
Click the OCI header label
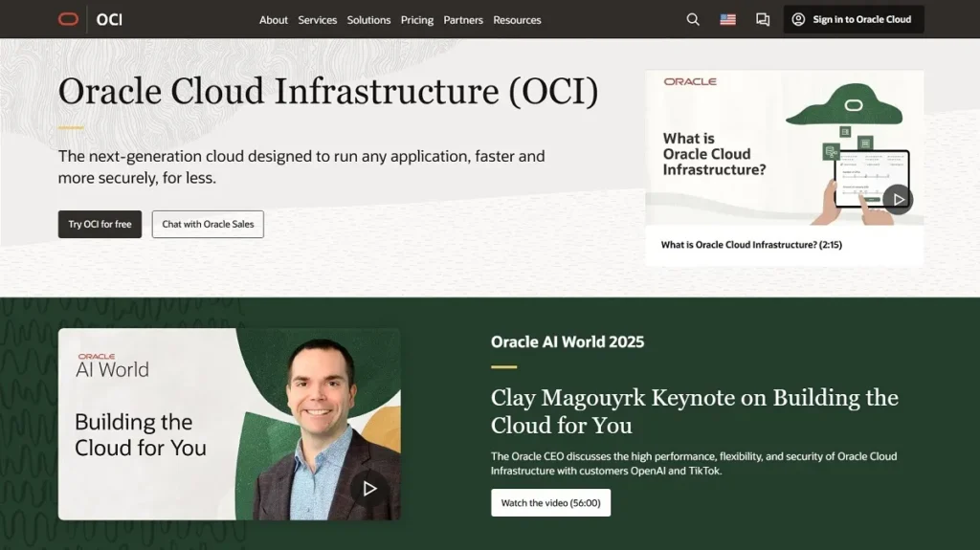109,20
